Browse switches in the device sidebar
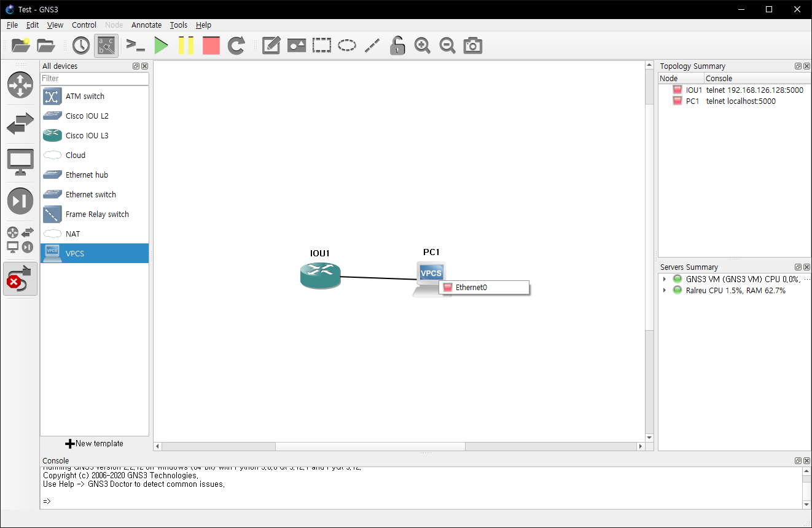812x528 pixels. [x=20, y=124]
